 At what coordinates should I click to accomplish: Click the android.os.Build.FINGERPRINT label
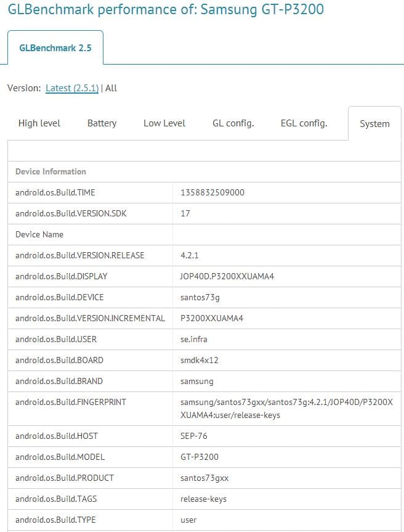(x=70, y=402)
